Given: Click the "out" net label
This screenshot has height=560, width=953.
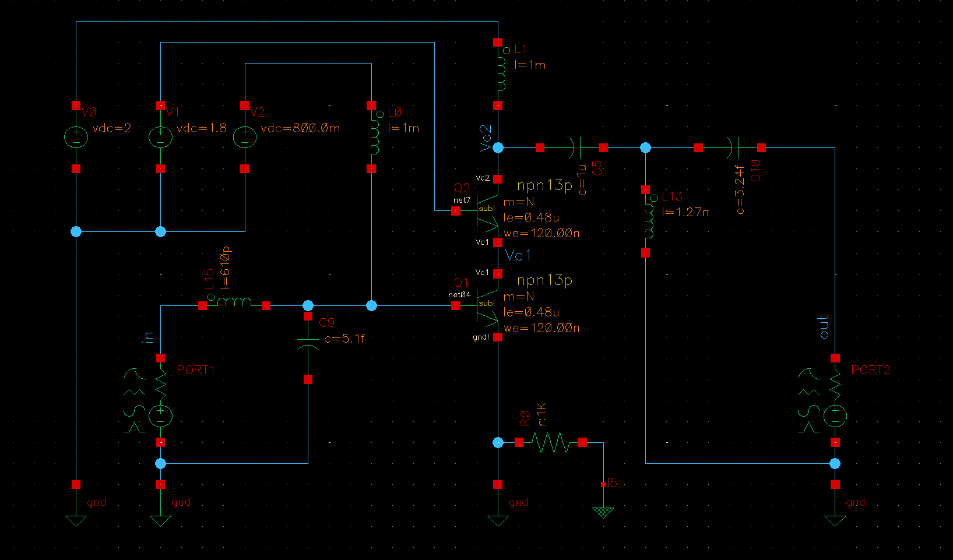Looking at the screenshot, I should (x=824, y=327).
